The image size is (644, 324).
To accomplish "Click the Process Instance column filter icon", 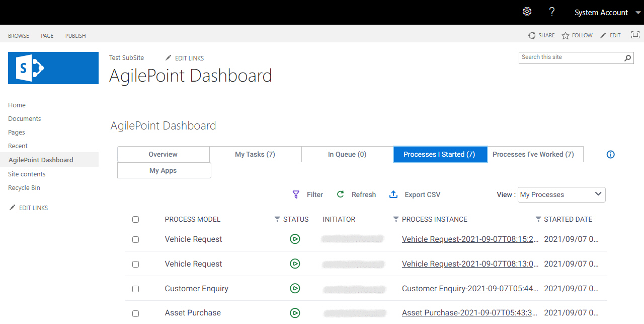I will click(396, 219).
